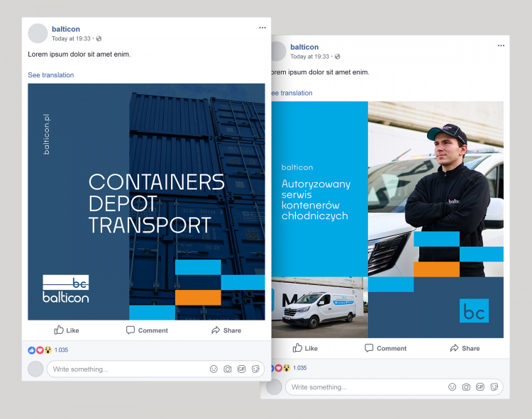Screen dimensions: 532x419
Task: Open the emoji picker in right comment box
Action: [x=452, y=387]
